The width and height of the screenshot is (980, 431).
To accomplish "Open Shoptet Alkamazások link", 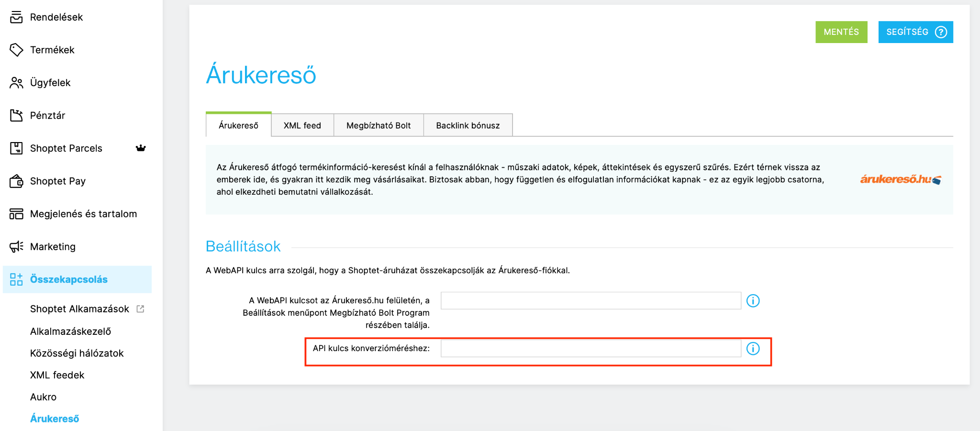I will [79, 309].
